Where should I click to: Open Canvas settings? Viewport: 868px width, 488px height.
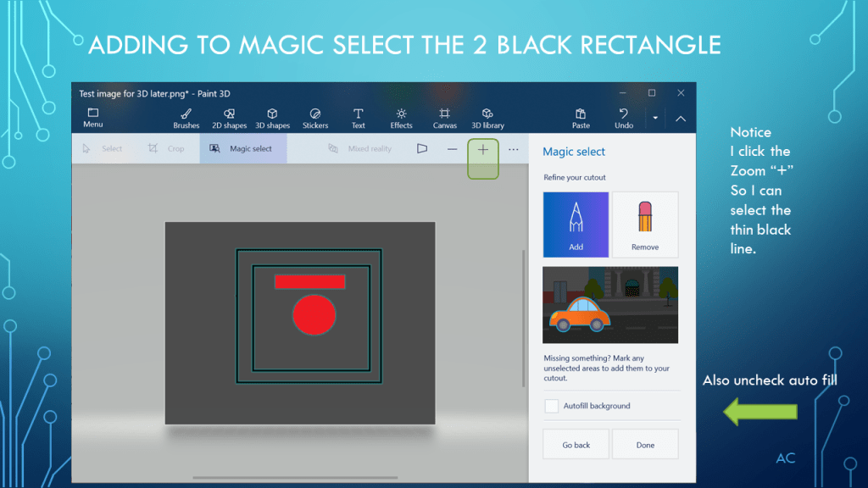tap(444, 118)
